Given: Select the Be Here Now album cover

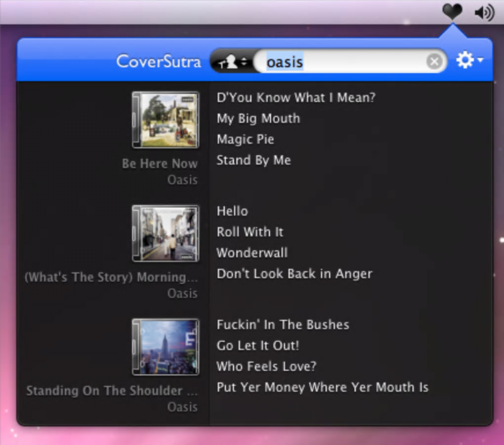Looking at the screenshot, I should 166,120.
